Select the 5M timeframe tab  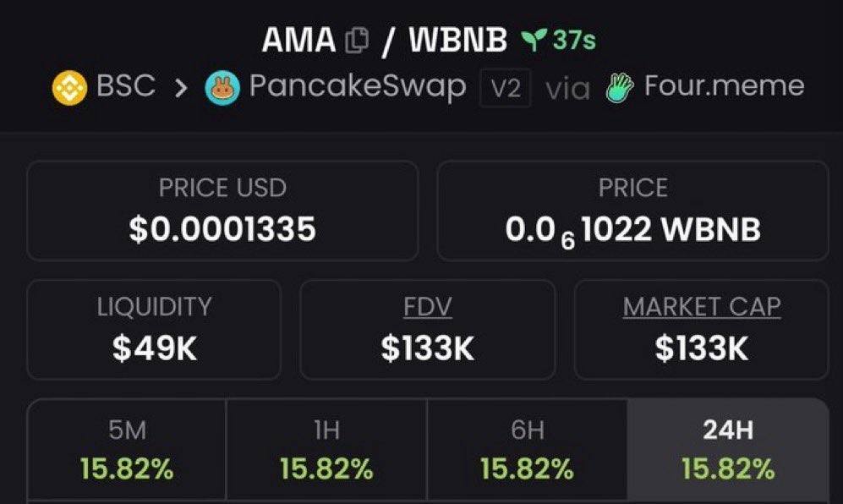(127, 450)
